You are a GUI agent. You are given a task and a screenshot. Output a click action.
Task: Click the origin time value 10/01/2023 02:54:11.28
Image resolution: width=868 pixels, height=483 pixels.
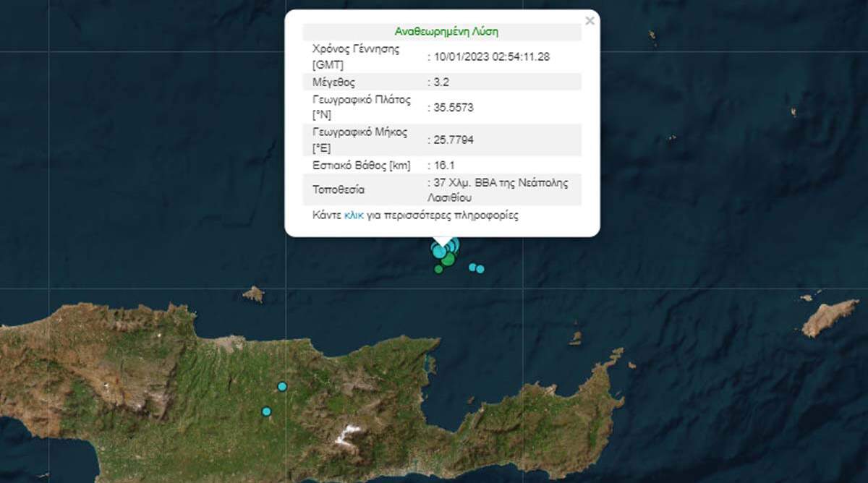pyautogui.click(x=492, y=56)
